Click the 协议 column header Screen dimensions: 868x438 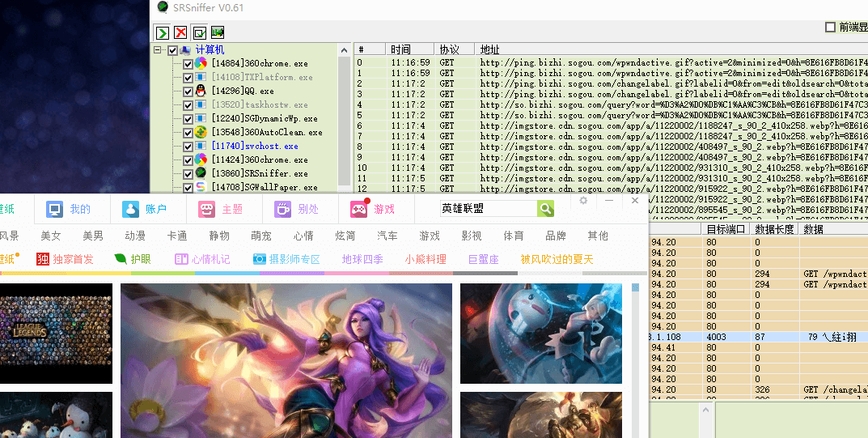coord(455,49)
